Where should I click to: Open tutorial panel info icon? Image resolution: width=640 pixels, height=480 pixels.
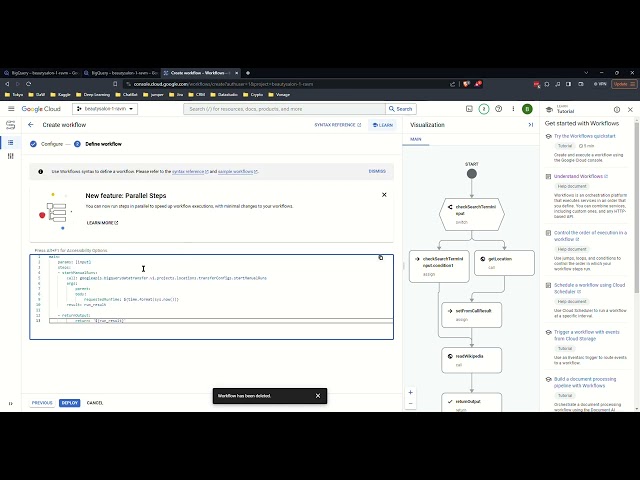[x=617, y=110]
